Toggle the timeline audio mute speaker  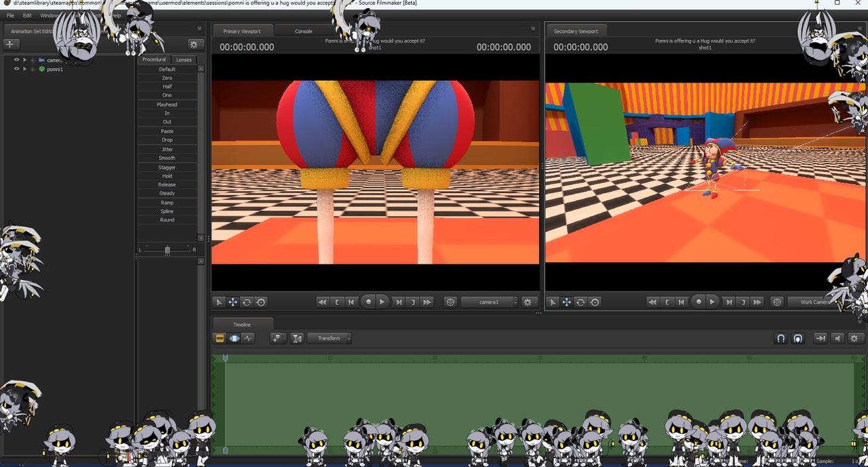click(x=838, y=338)
